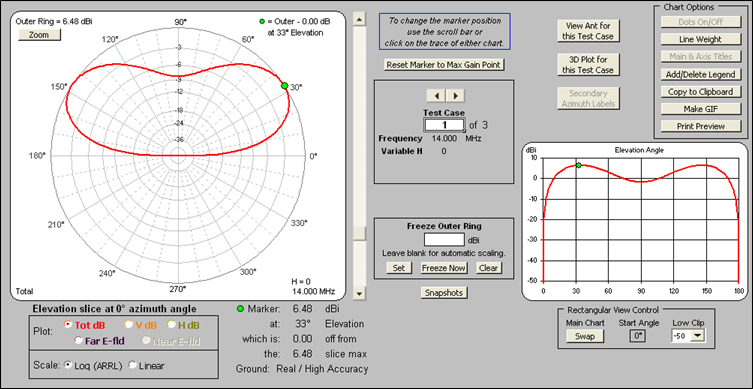753x389 pixels.
Task: Advance to next test case arrow
Action: pos(456,96)
